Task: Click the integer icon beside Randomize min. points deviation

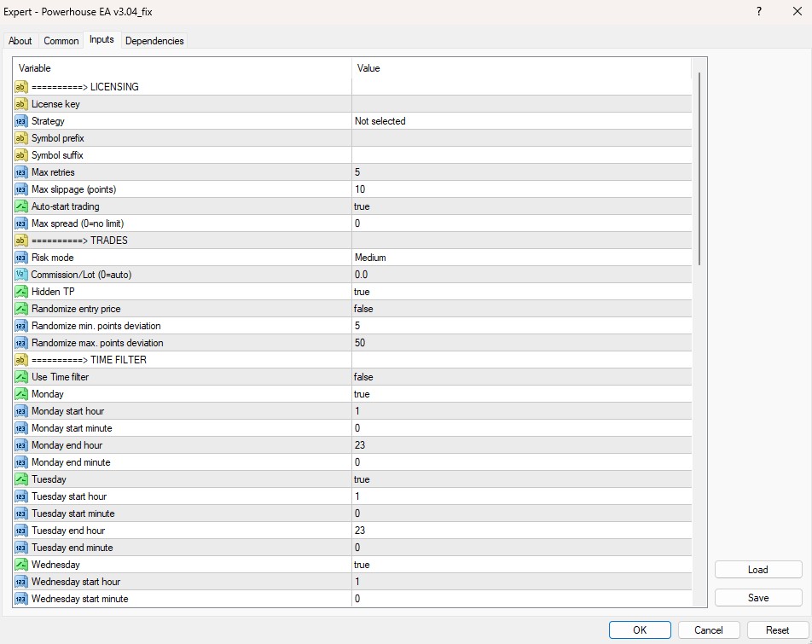Action: click(x=20, y=326)
